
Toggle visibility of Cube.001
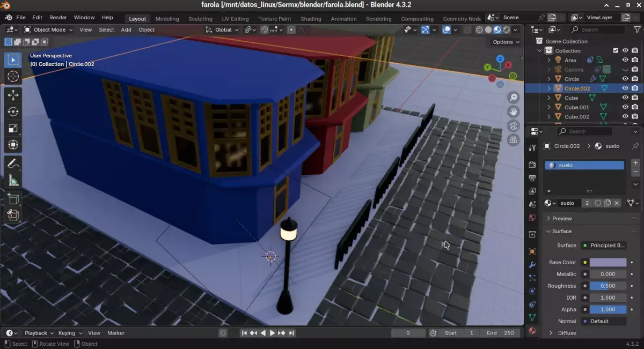(625, 107)
